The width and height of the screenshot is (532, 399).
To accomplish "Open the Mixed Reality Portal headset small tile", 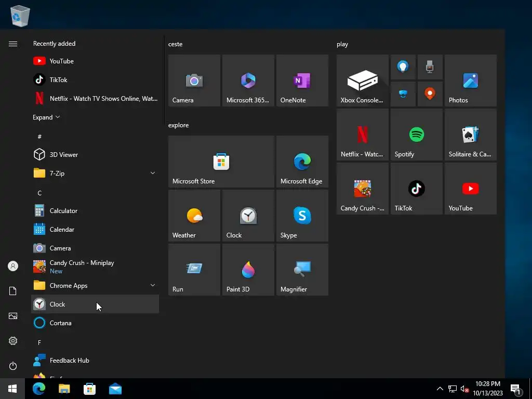I will click(403, 94).
